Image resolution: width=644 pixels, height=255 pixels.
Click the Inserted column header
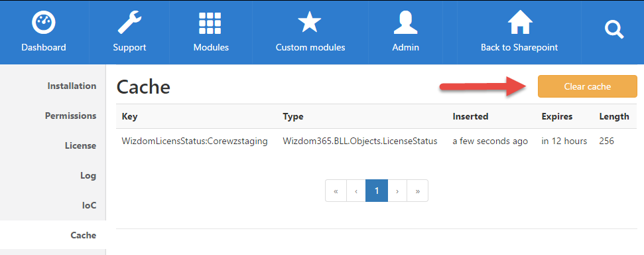pos(470,116)
